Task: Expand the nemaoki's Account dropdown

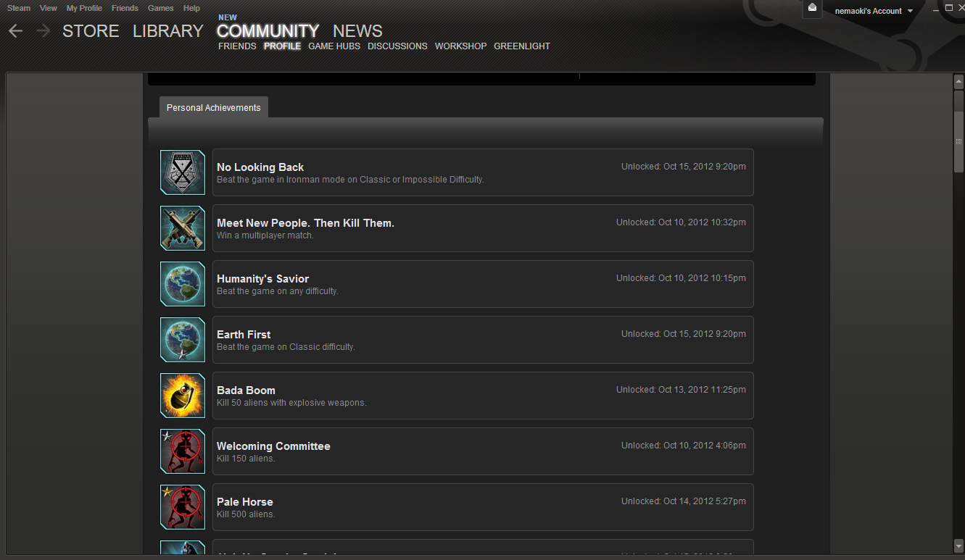Action: (x=874, y=11)
